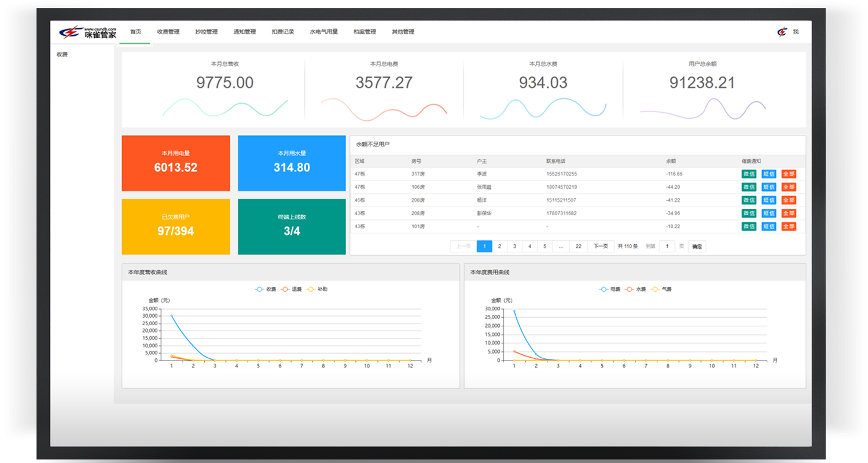Toggle the 收费 series in revenue chart legend

pyautogui.click(x=266, y=289)
